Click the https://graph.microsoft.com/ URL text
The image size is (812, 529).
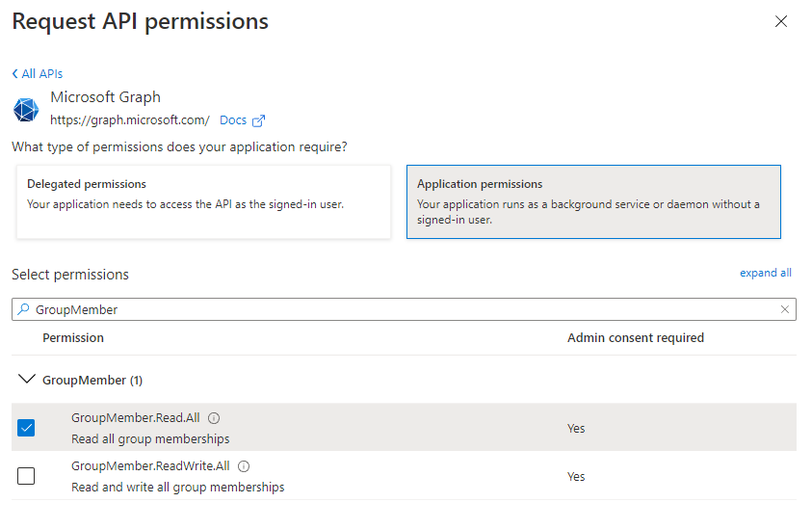point(130,120)
